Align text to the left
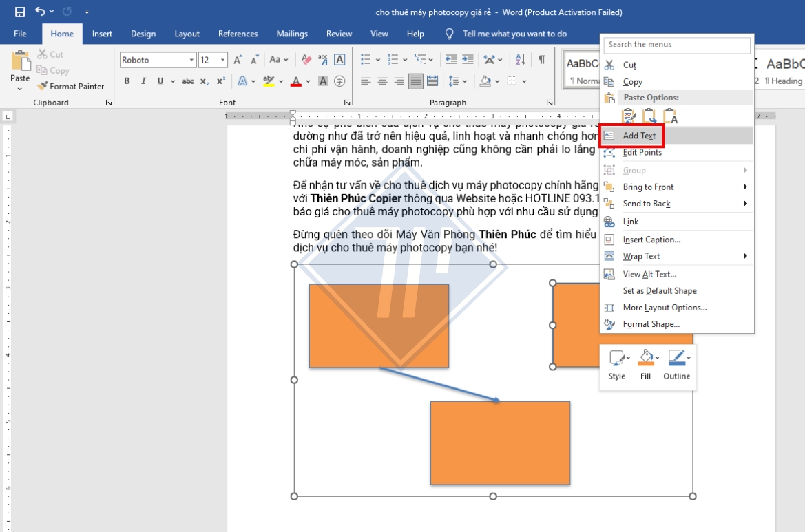 tap(366, 81)
